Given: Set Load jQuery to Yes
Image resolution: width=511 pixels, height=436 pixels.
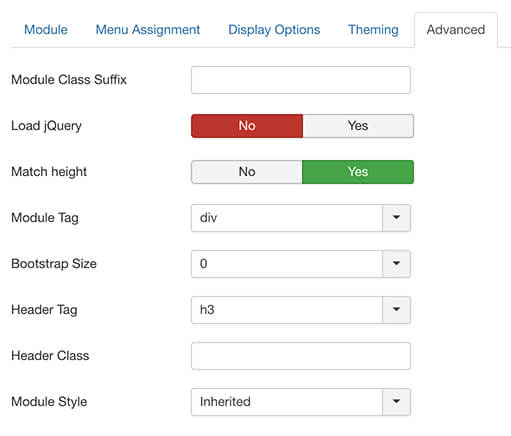Looking at the screenshot, I should (x=358, y=126).
